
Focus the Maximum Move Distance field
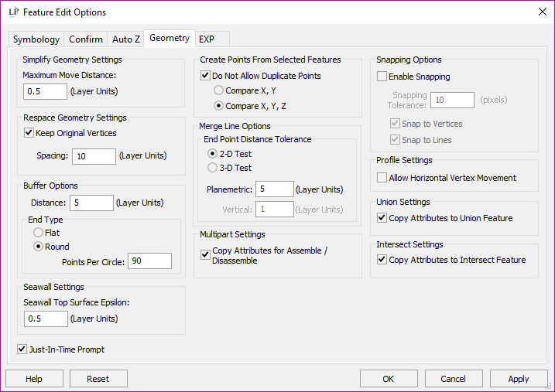coord(45,91)
